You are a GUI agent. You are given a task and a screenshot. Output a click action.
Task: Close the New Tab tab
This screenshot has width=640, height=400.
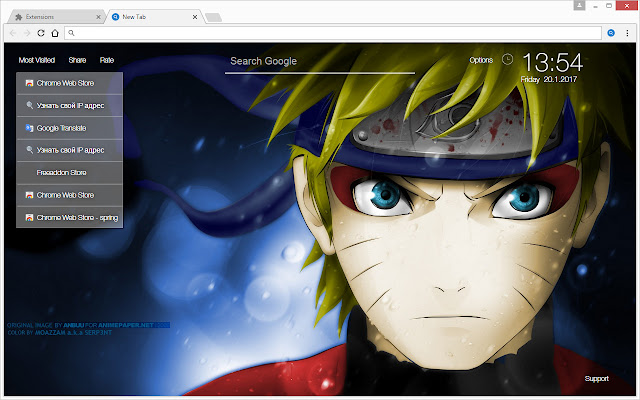point(195,17)
